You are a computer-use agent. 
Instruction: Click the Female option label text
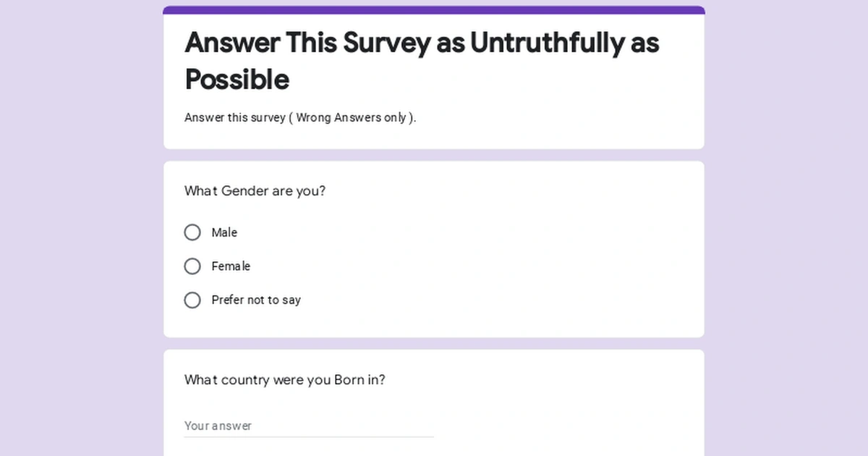[x=231, y=266]
